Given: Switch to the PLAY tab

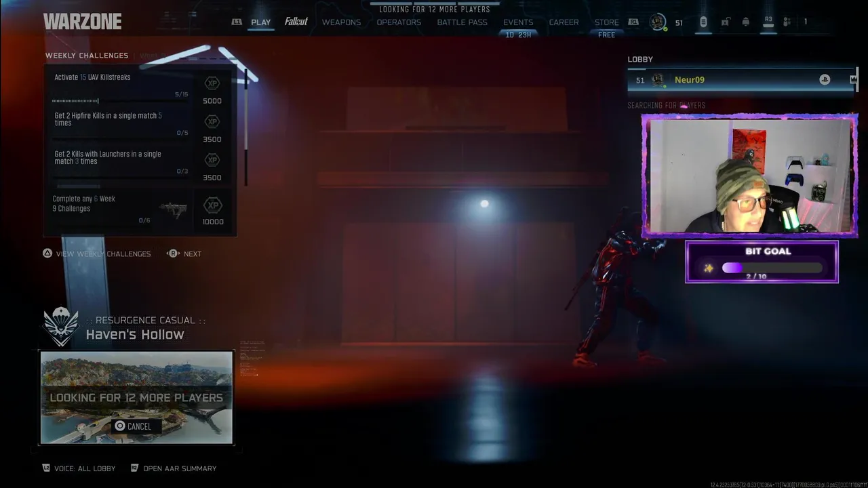Looking at the screenshot, I should [x=260, y=22].
